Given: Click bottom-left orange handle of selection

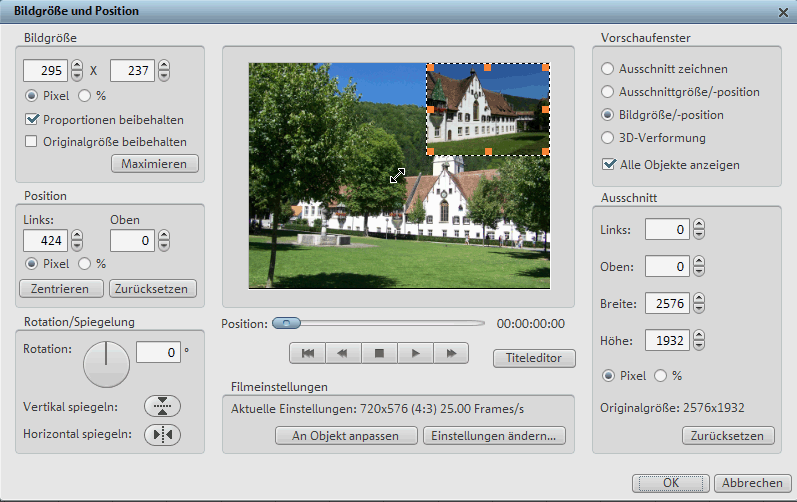Looking at the screenshot, I should pos(430,151).
